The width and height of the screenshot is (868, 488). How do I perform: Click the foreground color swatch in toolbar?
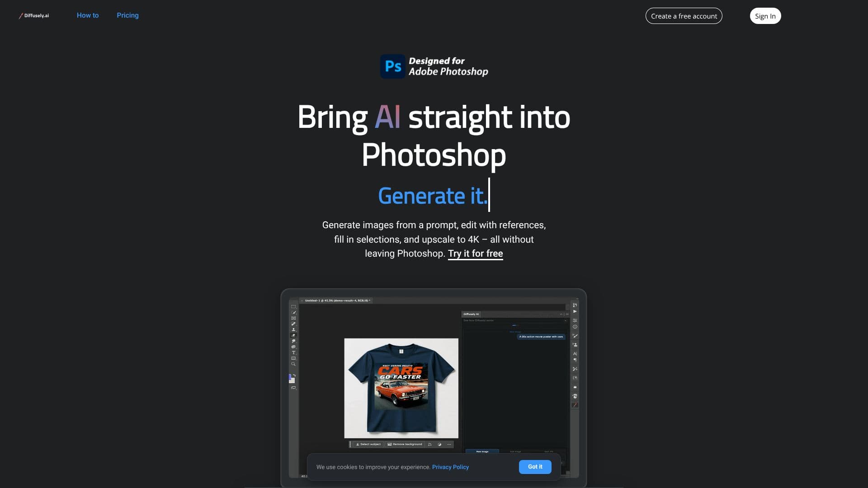pyautogui.click(x=290, y=376)
